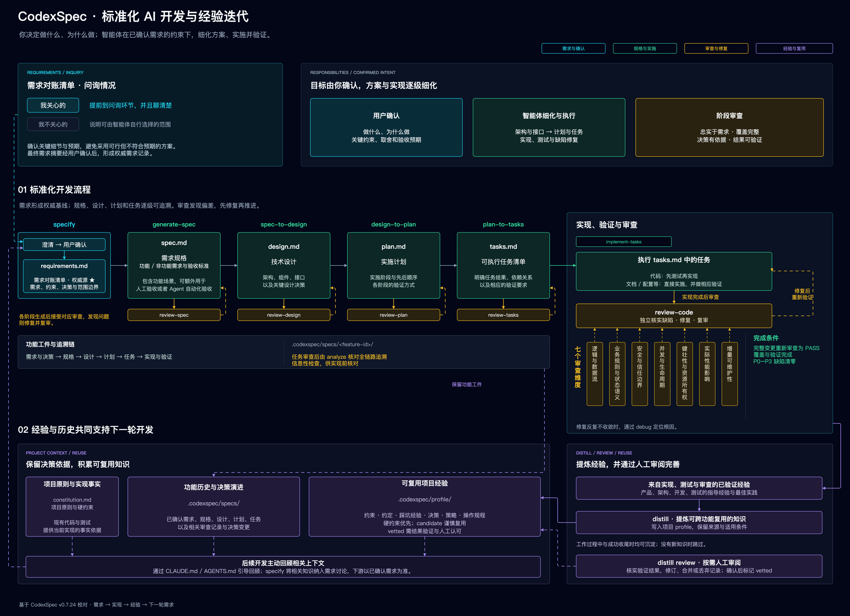The image size is (850, 616).
Task: Click the specify step label
Action: 64,224
